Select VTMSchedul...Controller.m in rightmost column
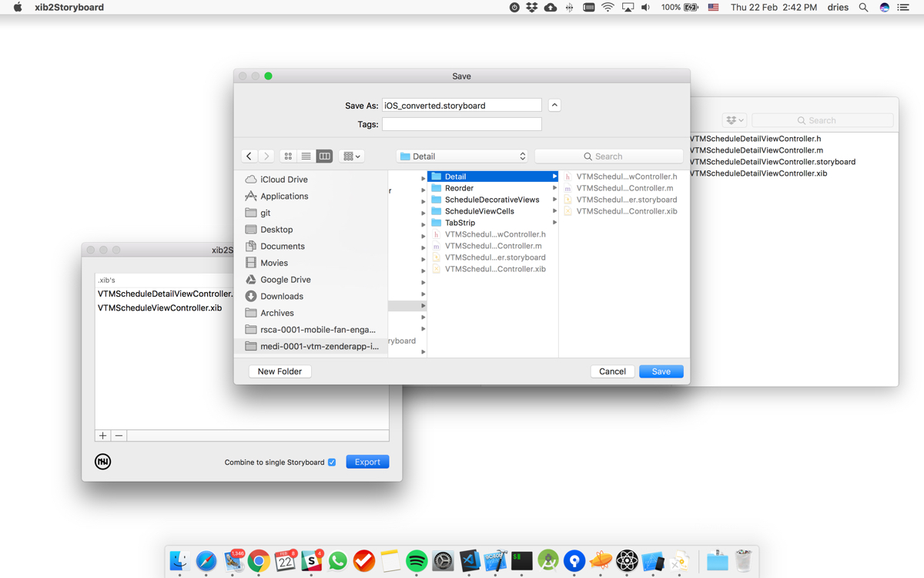The height and width of the screenshot is (578, 924). pyautogui.click(x=624, y=188)
